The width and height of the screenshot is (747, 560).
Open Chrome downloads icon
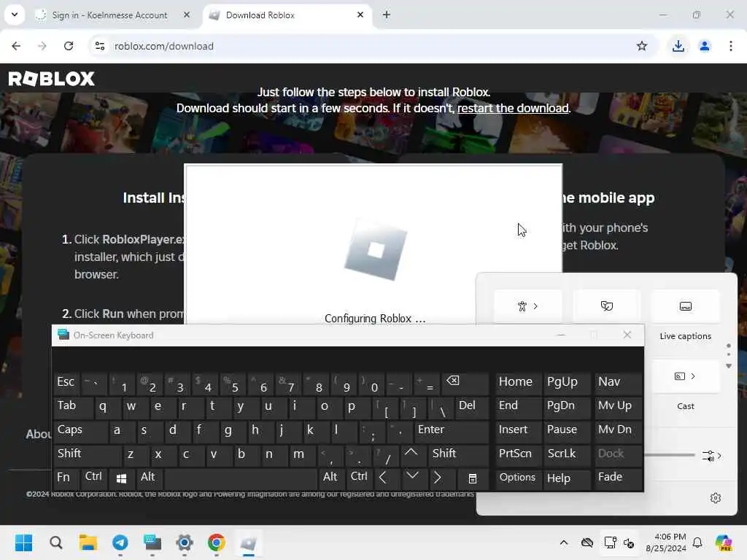click(678, 46)
